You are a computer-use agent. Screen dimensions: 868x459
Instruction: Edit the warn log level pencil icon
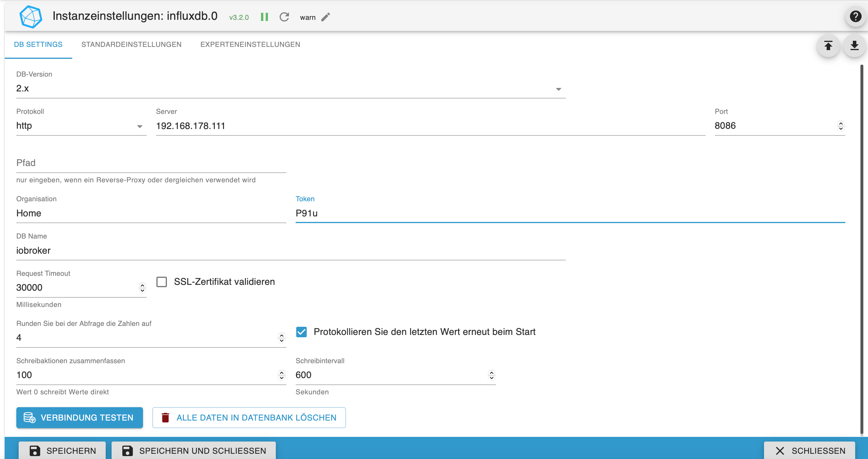[326, 17]
